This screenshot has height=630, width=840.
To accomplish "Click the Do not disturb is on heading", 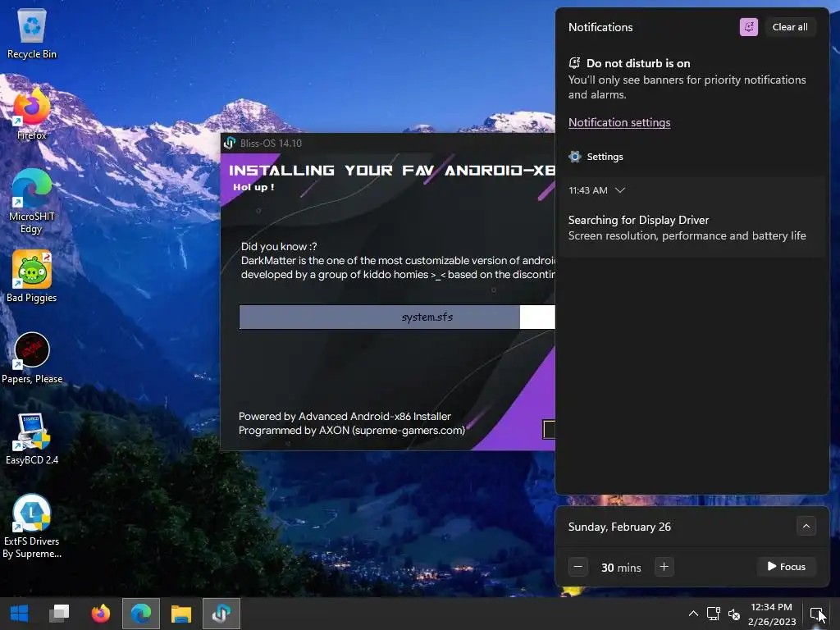I will click(x=638, y=63).
